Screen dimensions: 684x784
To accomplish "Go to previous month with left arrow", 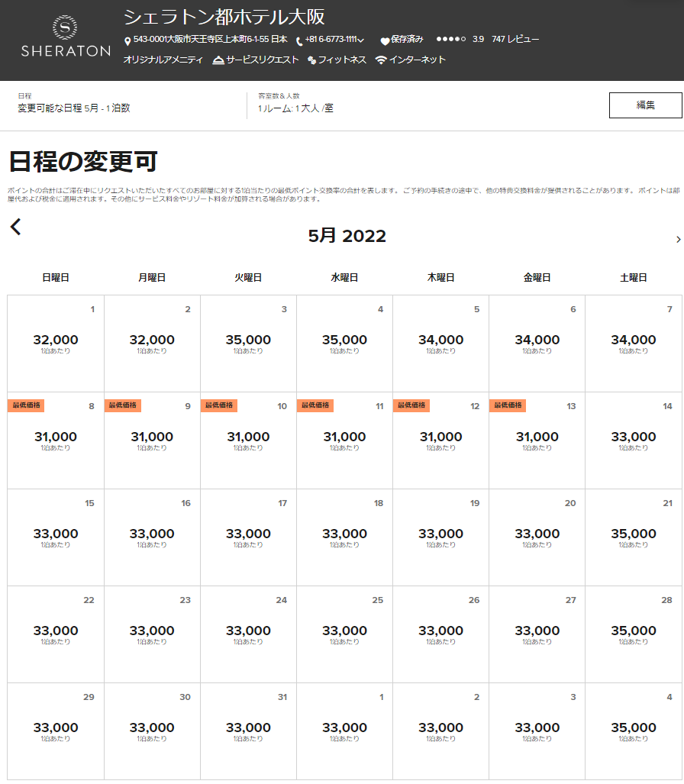I will pyautogui.click(x=16, y=227).
